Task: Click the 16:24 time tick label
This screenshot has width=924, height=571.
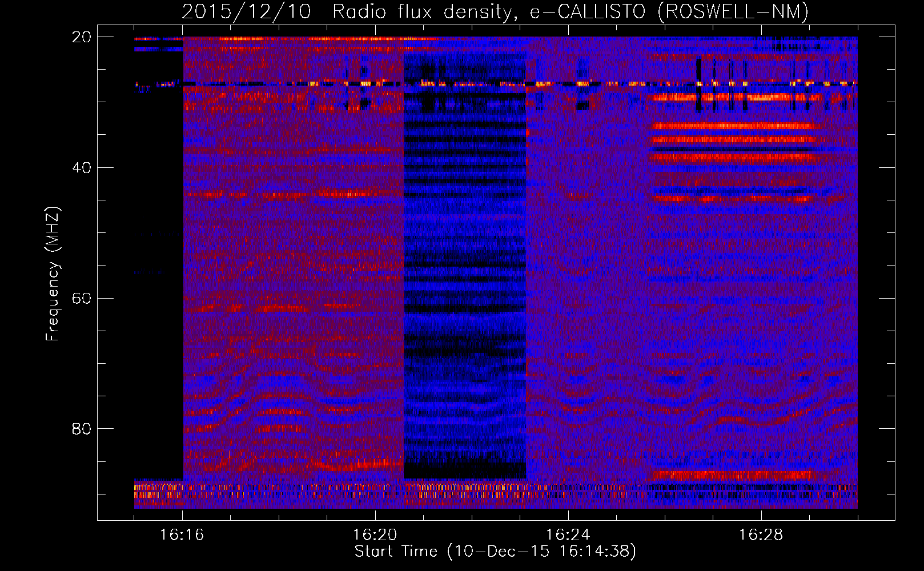Action: click(x=568, y=535)
